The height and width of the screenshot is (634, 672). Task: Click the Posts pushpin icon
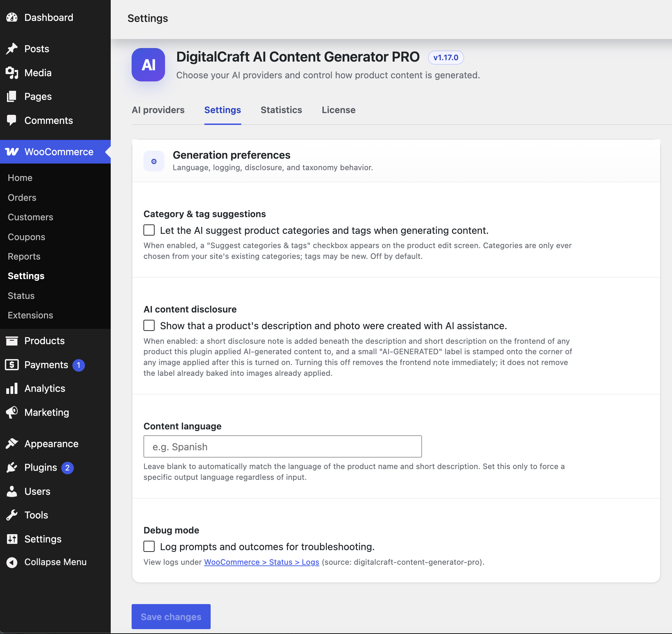point(12,49)
